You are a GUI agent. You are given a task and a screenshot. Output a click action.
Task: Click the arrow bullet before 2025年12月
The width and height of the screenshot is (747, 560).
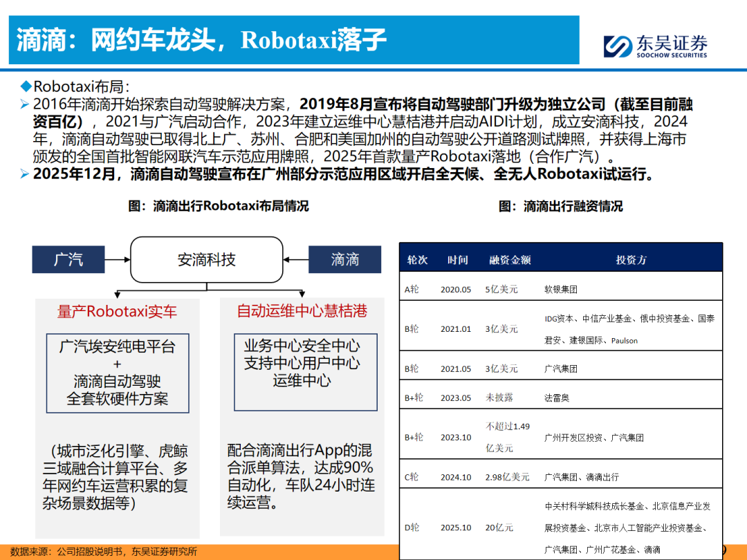coord(24,174)
